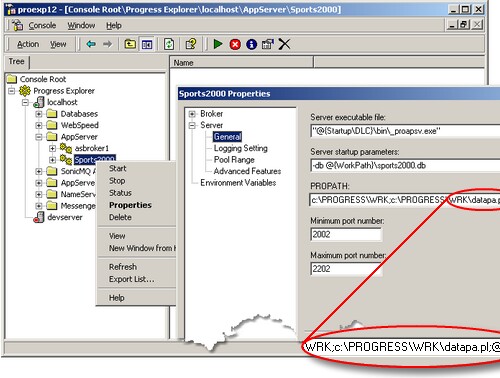The width and height of the screenshot is (500, 378).
Task: Toggle Show/Hide Console Tree icon
Action: [147, 44]
